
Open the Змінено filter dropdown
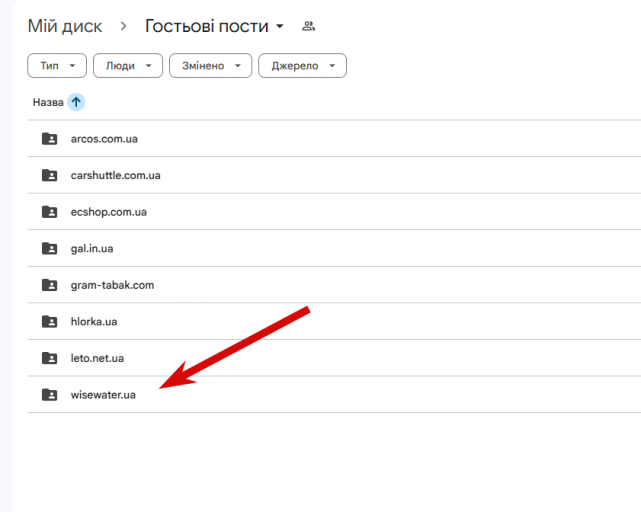click(211, 65)
